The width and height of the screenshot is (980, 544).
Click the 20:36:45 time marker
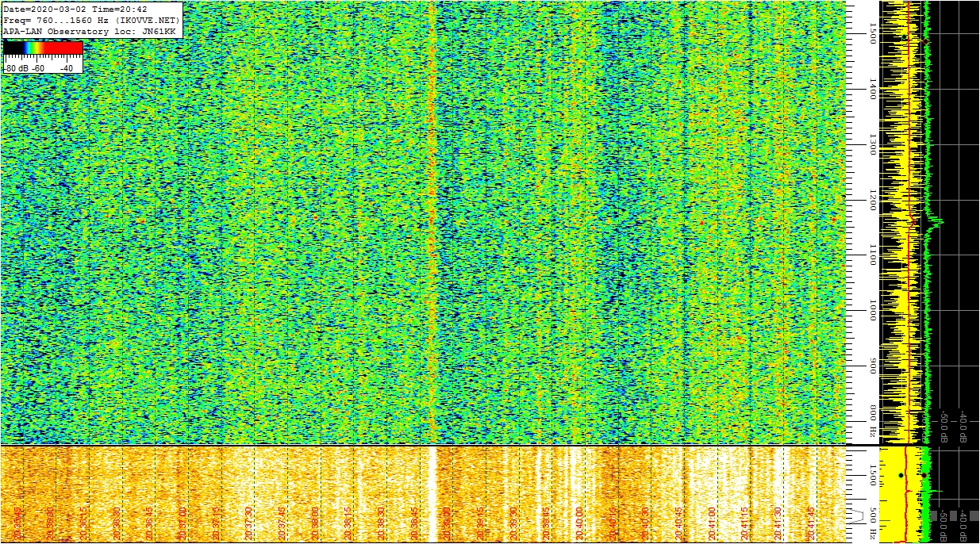pos(150,522)
